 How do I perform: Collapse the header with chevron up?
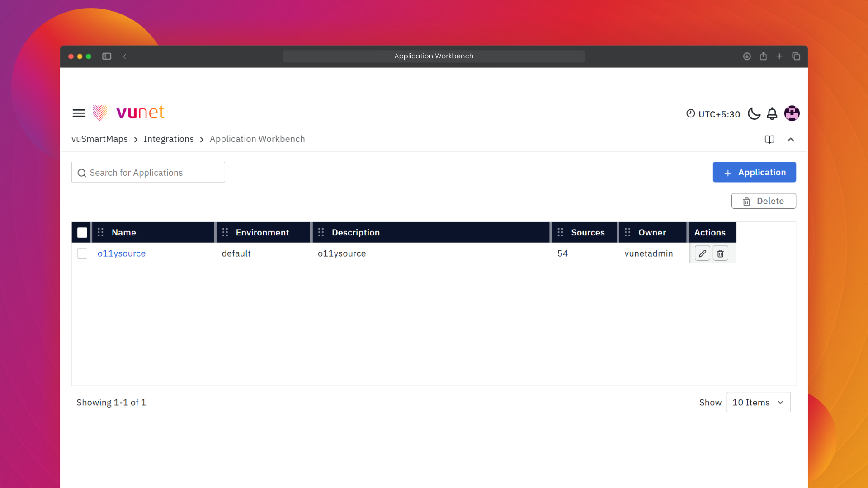click(x=790, y=140)
